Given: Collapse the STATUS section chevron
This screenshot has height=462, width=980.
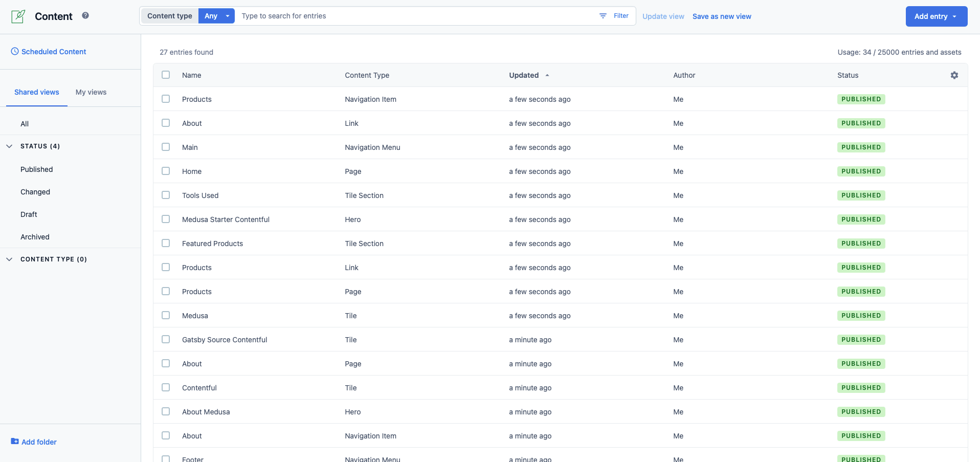Looking at the screenshot, I should [x=9, y=146].
